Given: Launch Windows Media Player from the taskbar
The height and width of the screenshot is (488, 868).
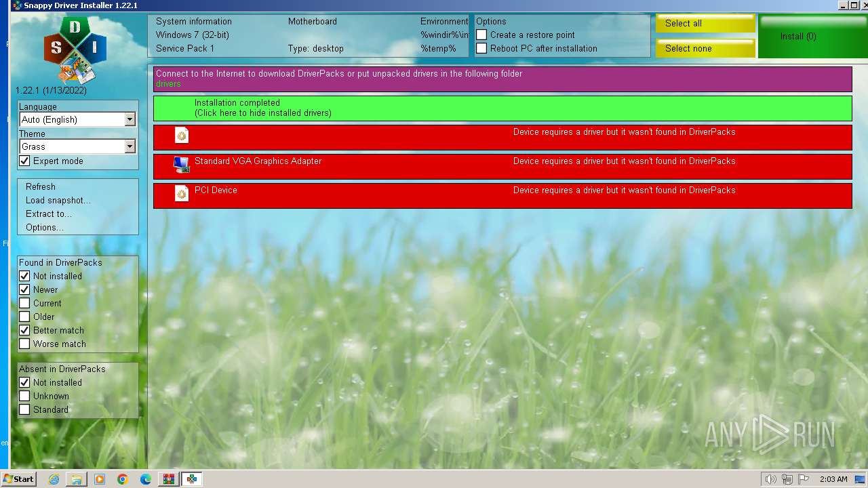Looking at the screenshot, I should (x=100, y=479).
